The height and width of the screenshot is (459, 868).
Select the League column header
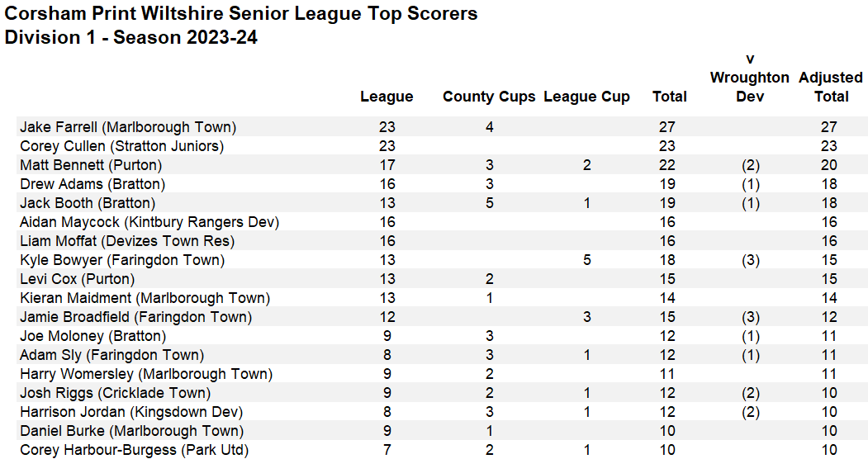click(387, 97)
